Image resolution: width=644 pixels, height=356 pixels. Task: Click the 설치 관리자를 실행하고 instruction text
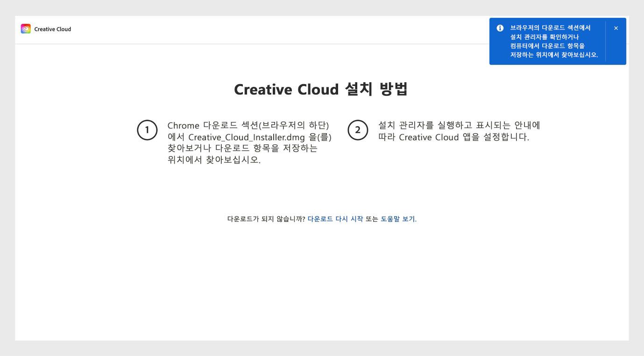click(x=460, y=132)
